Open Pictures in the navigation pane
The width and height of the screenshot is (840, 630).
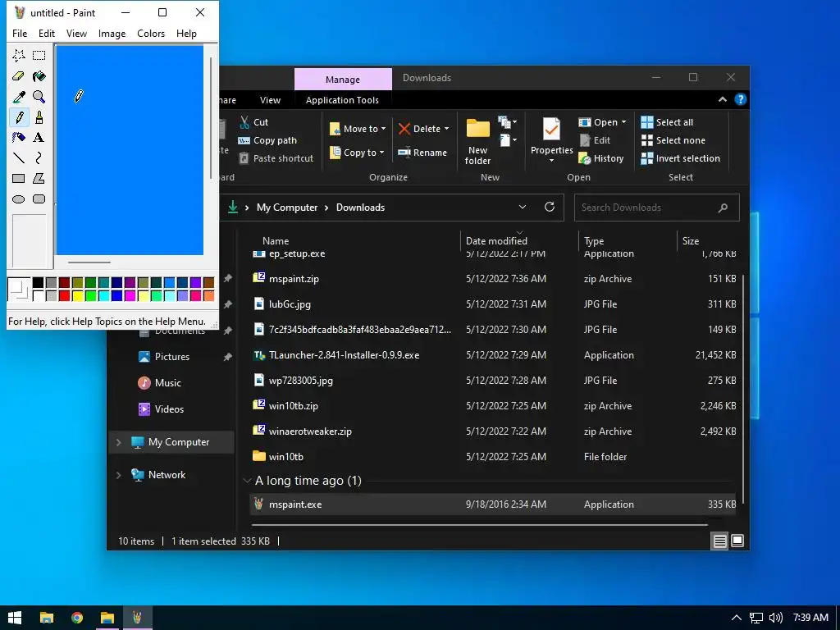click(x=171, y=357)
